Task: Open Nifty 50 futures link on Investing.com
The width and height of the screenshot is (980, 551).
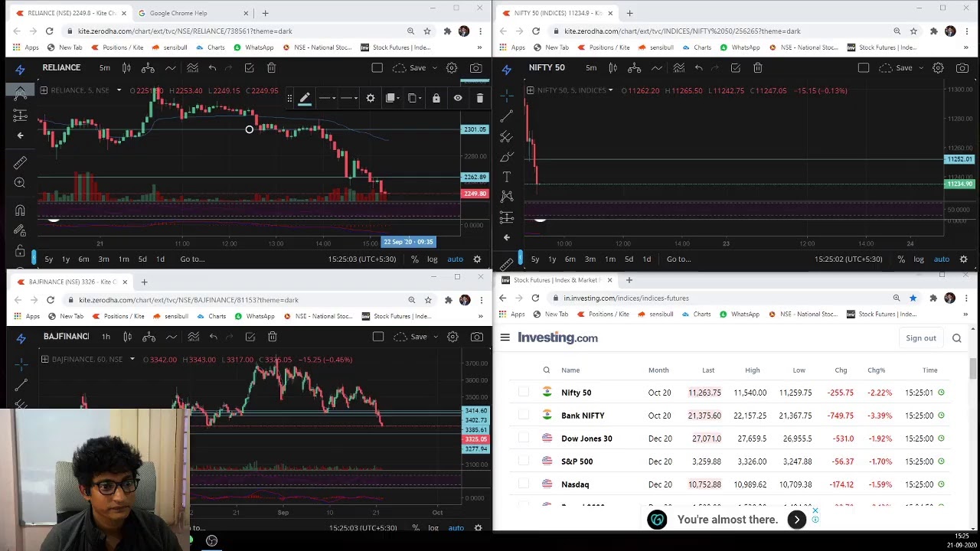Action: pyautogui.click(x=577, y=393)
